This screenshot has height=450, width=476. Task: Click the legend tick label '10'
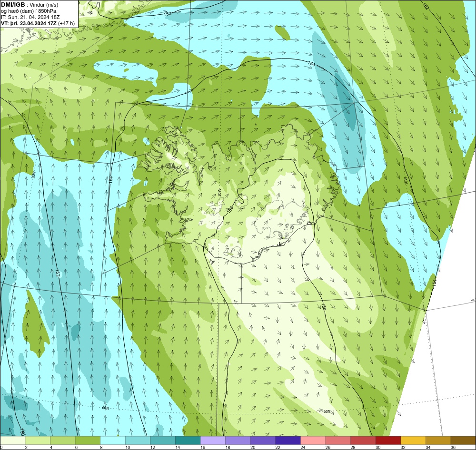[x=128, y=447]
